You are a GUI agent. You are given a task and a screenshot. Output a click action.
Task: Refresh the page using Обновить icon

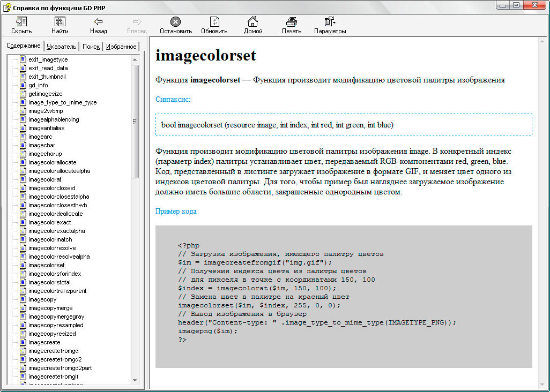214,22
